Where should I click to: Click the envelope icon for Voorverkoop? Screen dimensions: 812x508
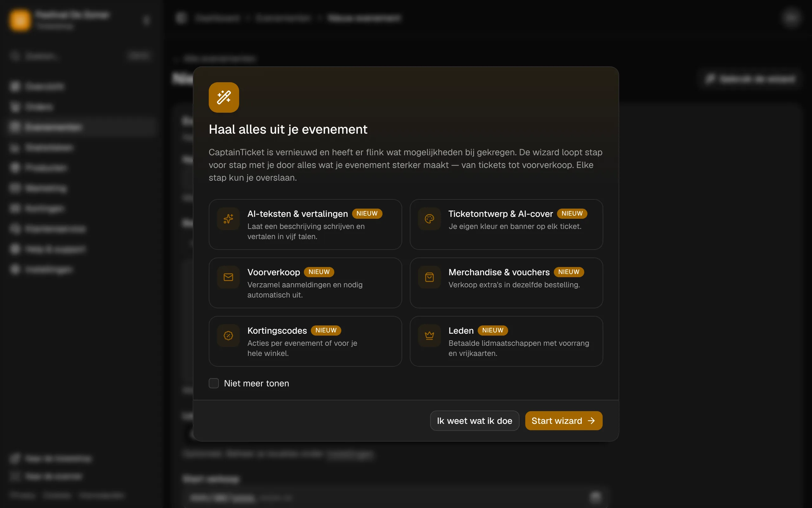tap(228, 277)
